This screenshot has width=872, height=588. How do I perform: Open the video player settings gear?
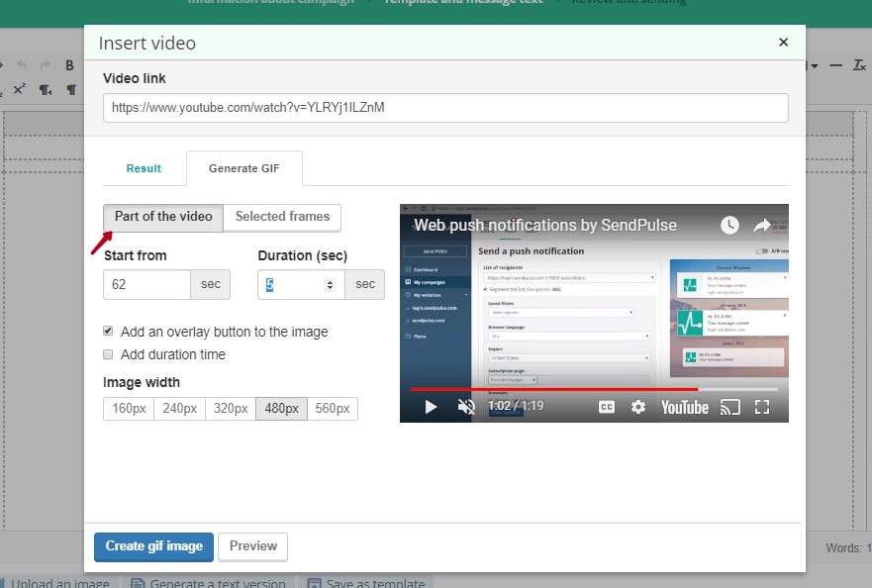point(637,406)
